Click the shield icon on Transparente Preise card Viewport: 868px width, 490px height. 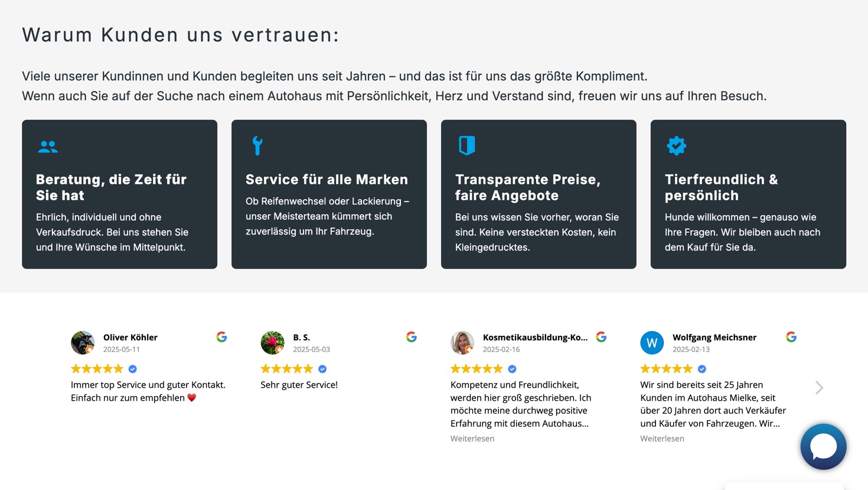coord(467,145)
